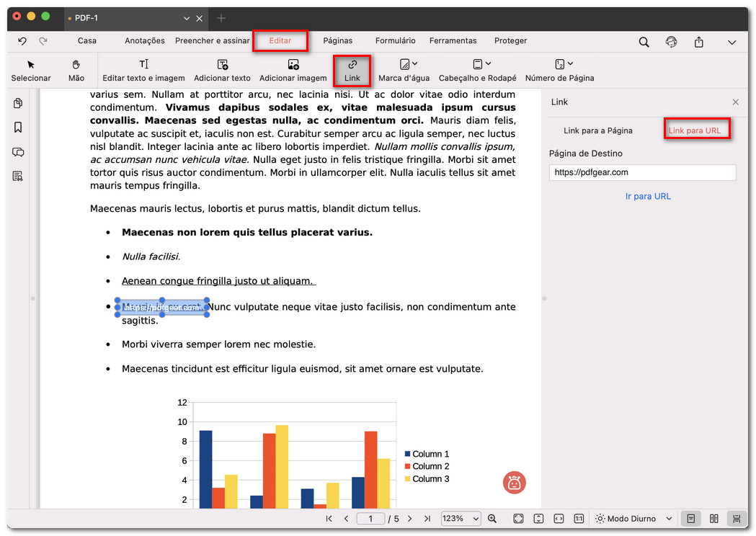Click the share icon in top bar

(698, 42)
